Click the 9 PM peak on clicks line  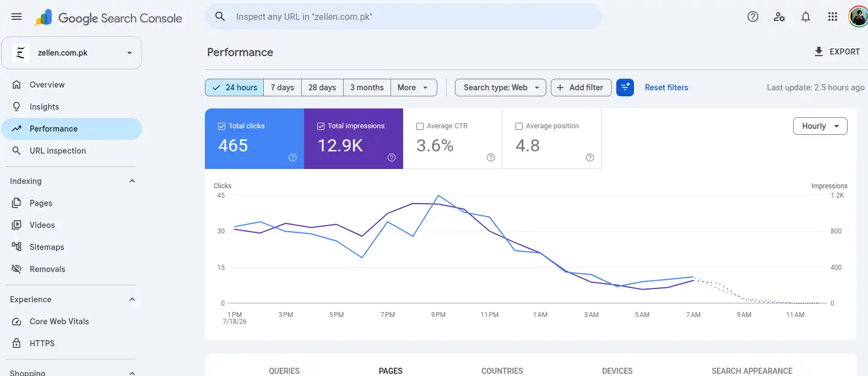point(438,195)
